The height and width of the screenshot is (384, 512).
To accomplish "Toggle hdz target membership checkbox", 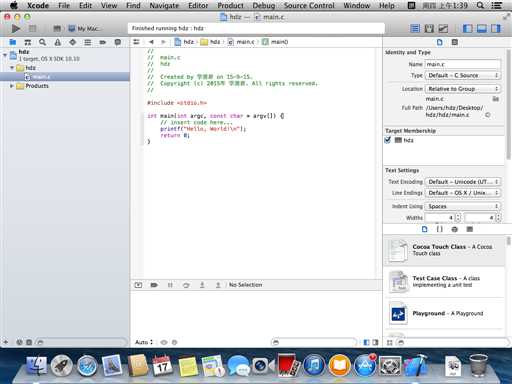I will tap(388, 140).
